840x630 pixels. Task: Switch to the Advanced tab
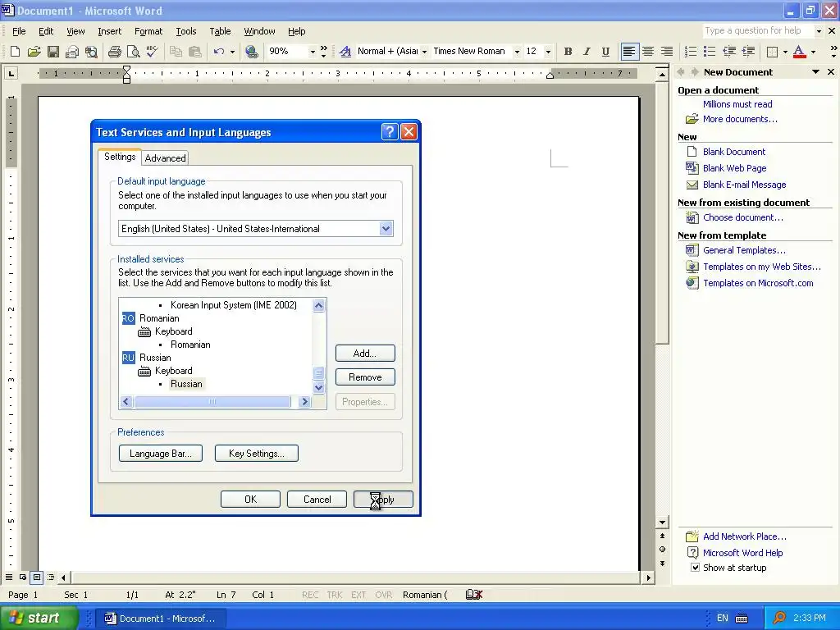[165, 158]
